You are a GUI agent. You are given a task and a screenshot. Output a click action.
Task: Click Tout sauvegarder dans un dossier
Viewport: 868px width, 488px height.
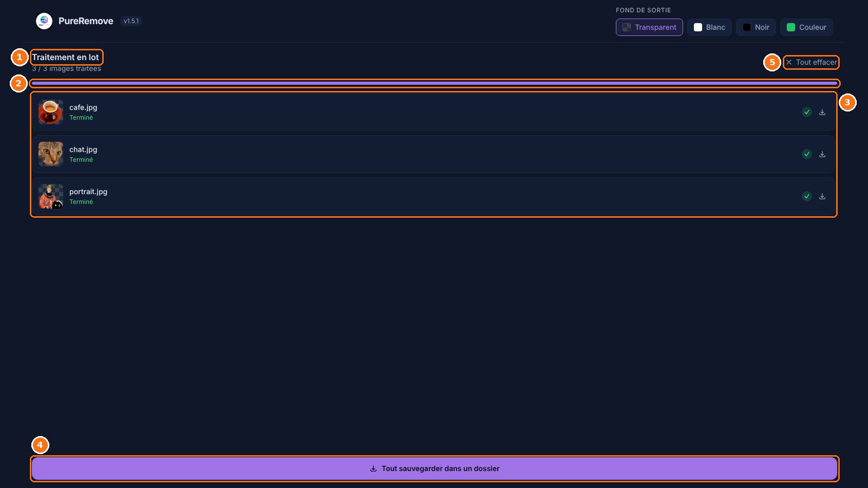pyautogui.click(x=435, y=468)
